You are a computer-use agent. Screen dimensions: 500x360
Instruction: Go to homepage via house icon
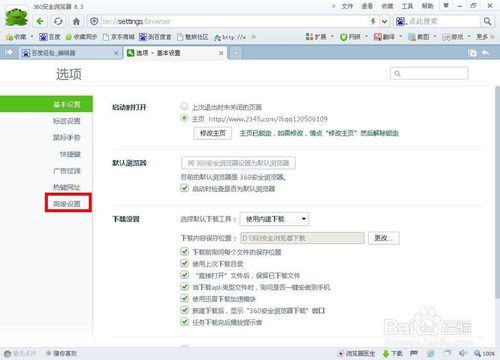click(76, 22)
